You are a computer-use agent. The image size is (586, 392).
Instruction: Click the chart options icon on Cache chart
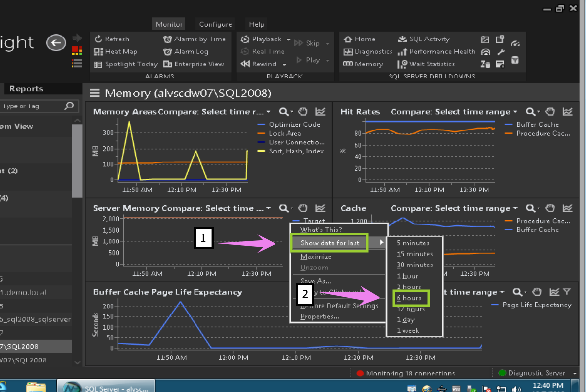point(567,208)
